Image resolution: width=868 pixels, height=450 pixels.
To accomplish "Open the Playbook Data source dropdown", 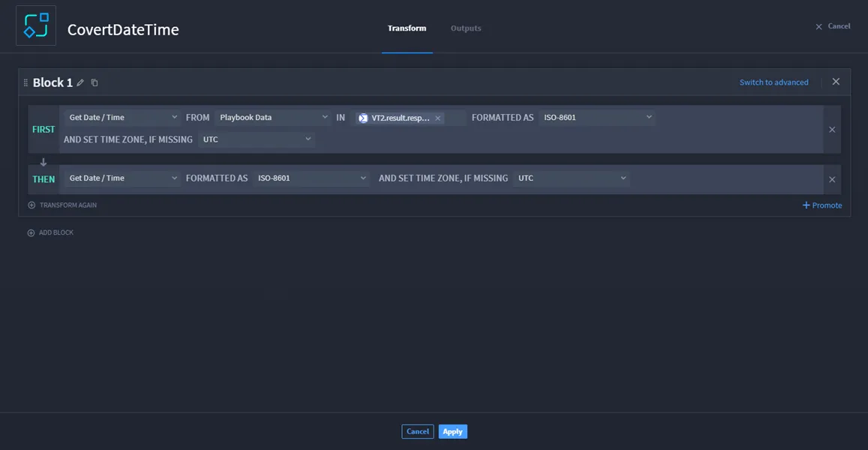I will tap(273, 117).
